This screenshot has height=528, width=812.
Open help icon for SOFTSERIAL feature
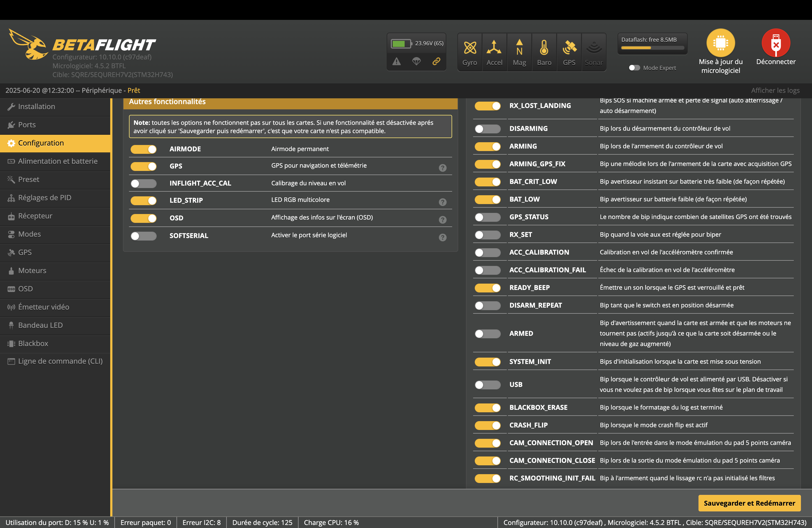coord(442,237)
